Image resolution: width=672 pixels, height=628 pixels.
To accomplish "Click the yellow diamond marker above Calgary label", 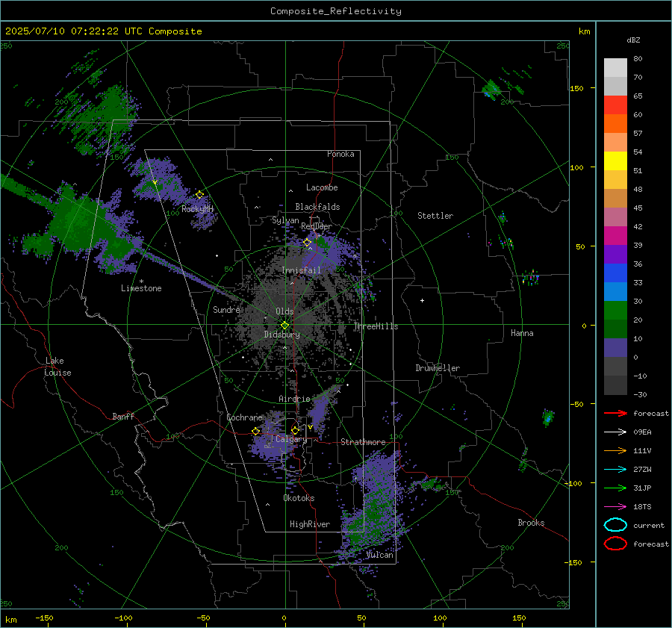I will coord(295,430).
